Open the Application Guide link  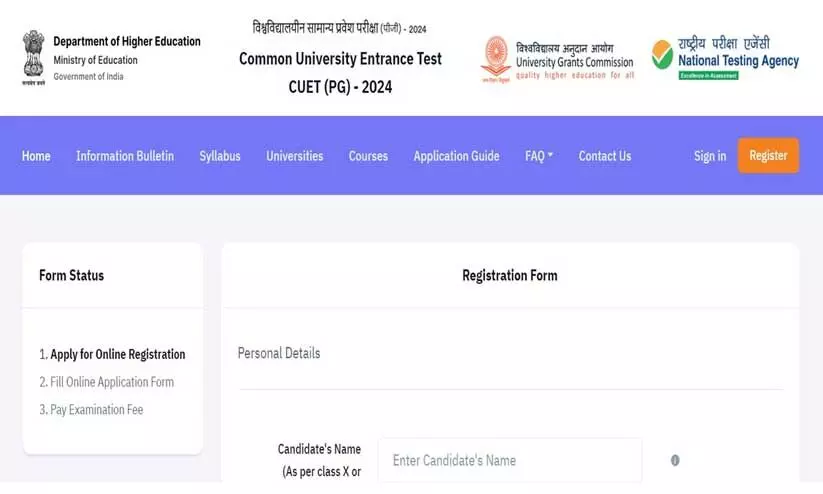[x=456, y=156]
